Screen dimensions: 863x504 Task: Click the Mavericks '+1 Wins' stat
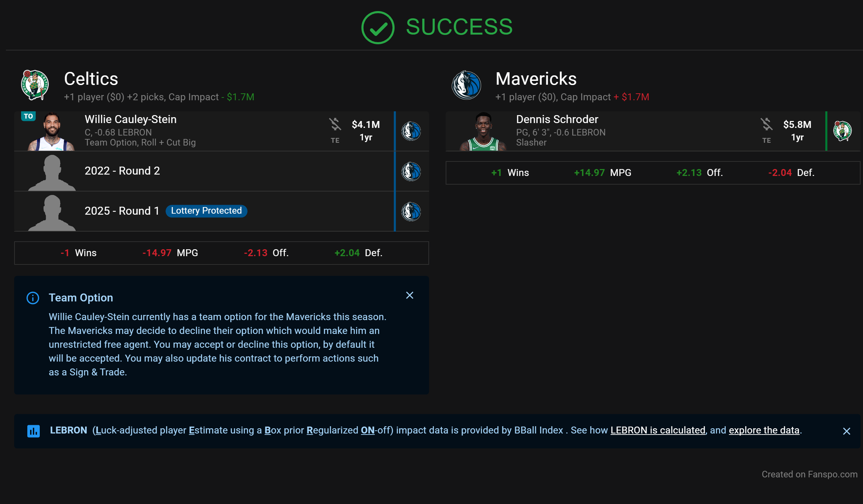tap(510, 173)
